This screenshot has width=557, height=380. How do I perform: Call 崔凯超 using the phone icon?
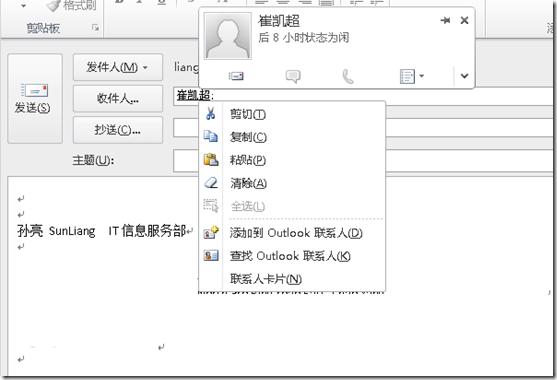point(348,76)
